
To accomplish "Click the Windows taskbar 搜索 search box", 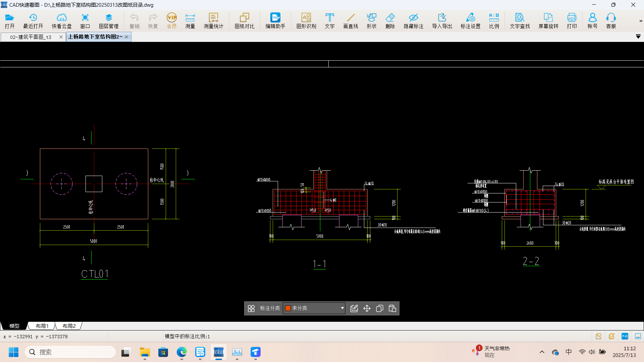I will (70, 352).
